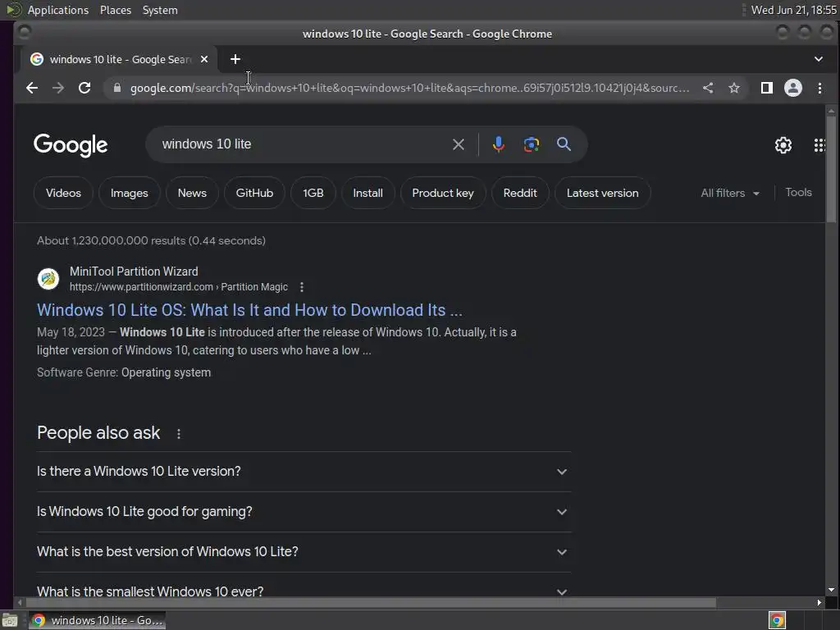
Task: Filter results by Images
Action: coord(129,193)
